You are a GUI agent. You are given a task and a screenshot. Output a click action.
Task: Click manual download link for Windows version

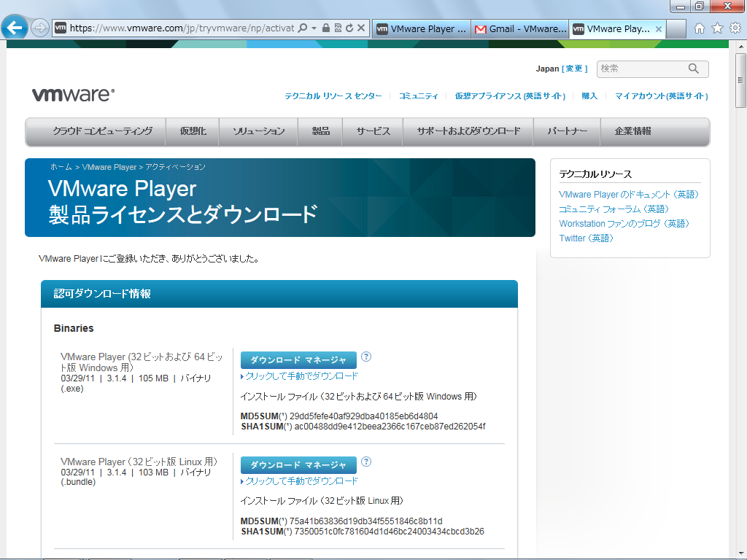point(301,376)
